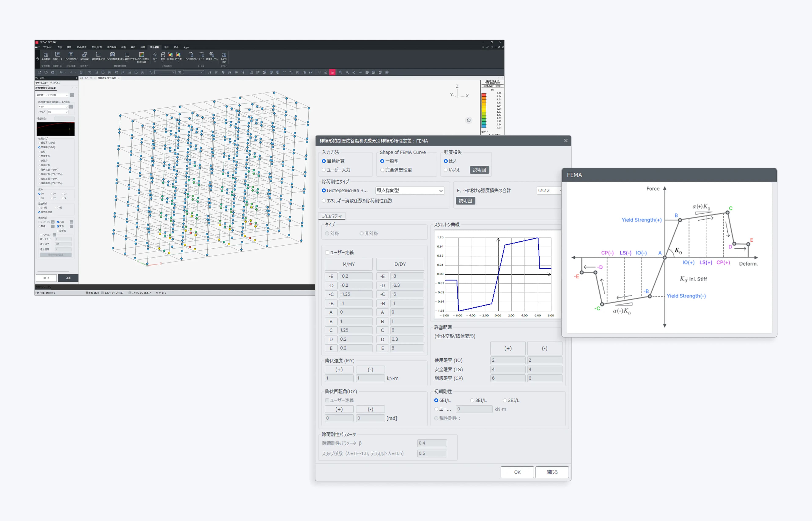Click the search magnifier at MIDAS top right
812x521 pixels.
(483, 47)
